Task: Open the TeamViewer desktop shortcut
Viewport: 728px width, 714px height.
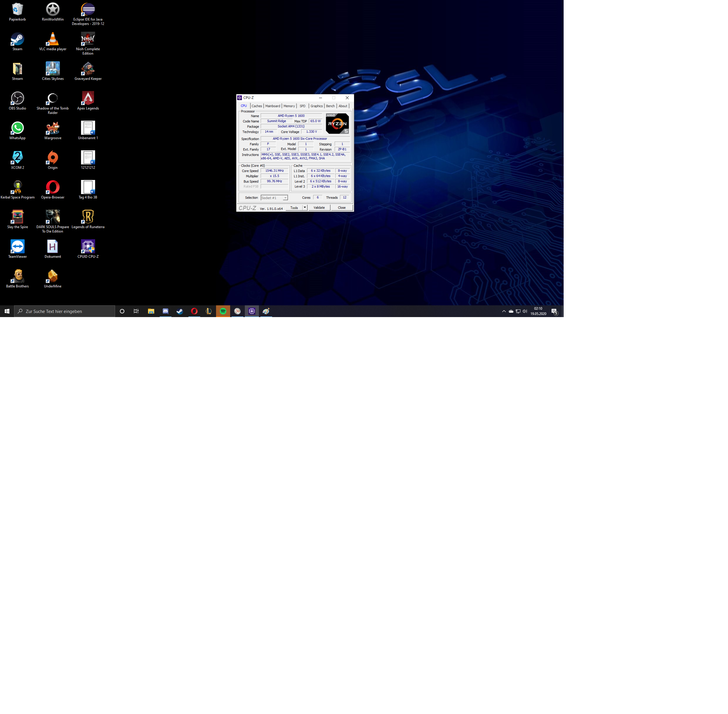Action: (17, 247)
